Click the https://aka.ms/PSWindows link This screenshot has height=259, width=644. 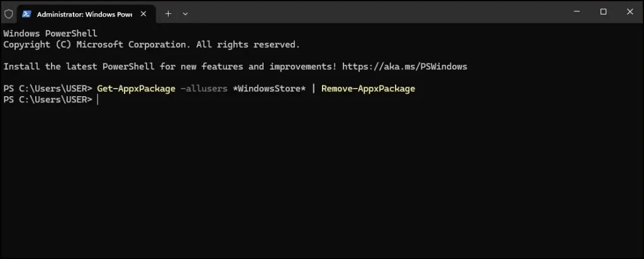[404, 67]
